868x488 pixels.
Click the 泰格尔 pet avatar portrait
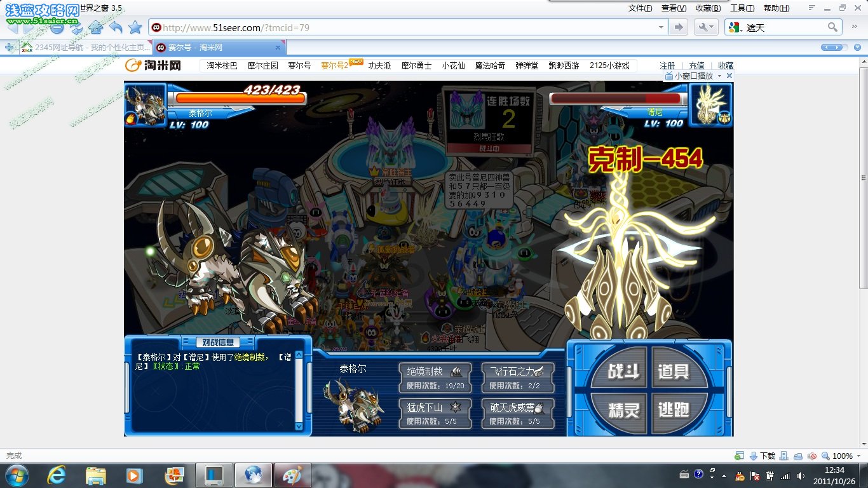[x=146, y=105]
